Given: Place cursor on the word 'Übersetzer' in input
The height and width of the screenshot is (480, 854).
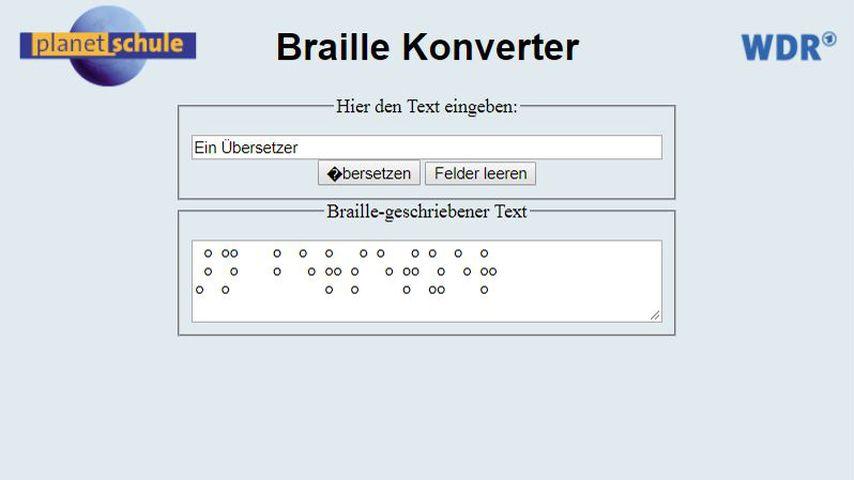Looking at the screenshot, I should click(260, 148).
